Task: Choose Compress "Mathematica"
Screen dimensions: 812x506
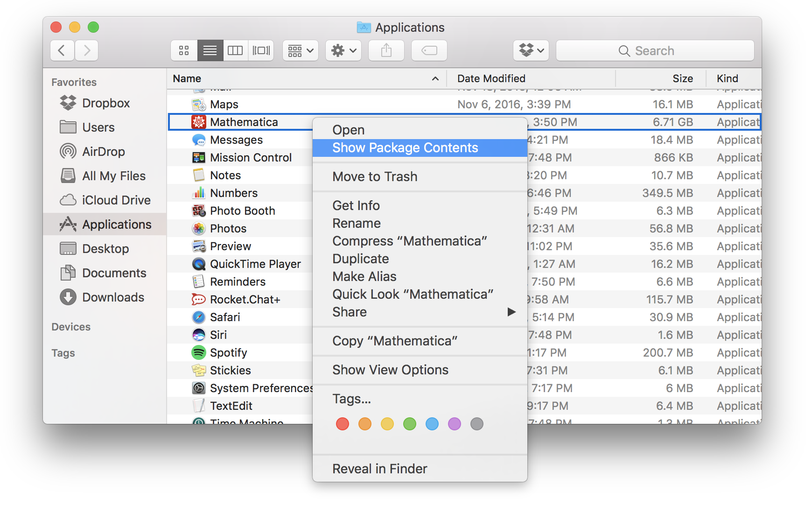Action: (x=420, y=241)
